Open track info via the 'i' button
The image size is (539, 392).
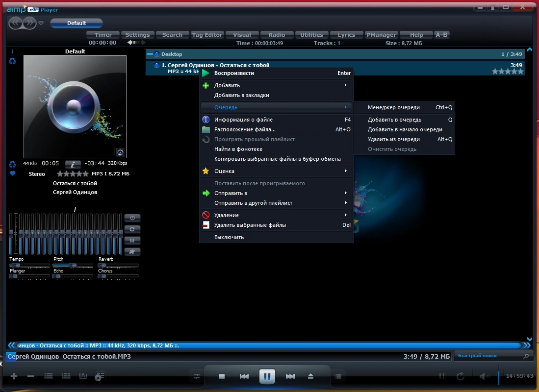point(73,164)
